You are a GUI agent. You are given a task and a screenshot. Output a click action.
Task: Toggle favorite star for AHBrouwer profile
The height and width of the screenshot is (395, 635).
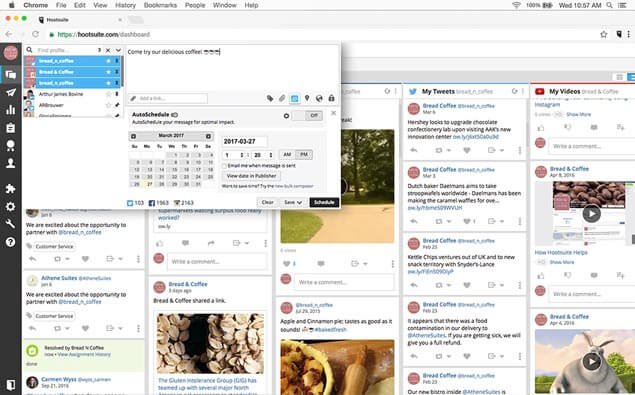point(108,105)
